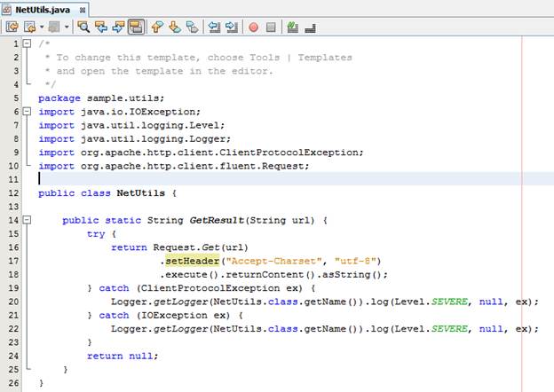
Task: Click line number 5 in the gutter
Action: (x=16, y=98)
